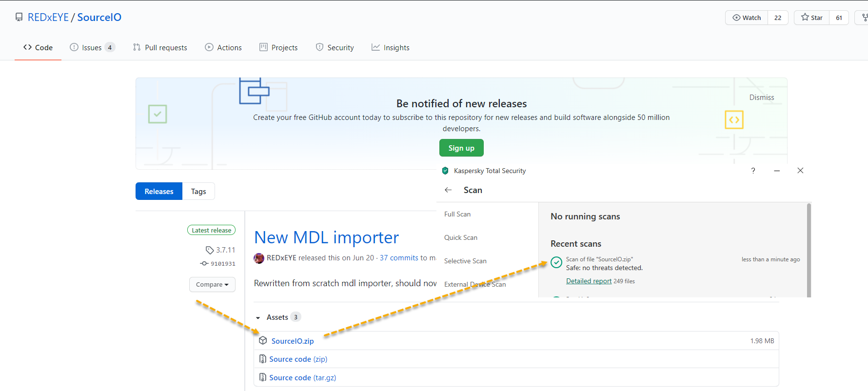Click the Source code (zip) file icon
The image size is (868, 391).
[x=263, y=359]
